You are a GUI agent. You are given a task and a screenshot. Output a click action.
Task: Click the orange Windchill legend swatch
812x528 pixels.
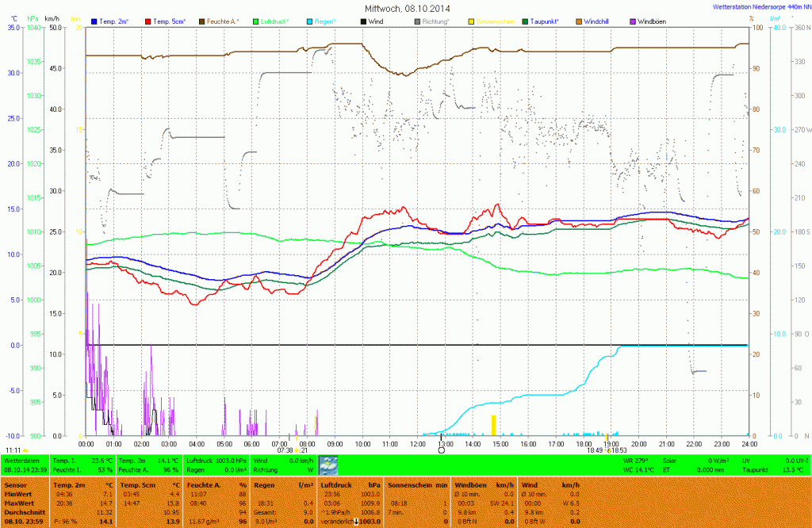[578, 20]
